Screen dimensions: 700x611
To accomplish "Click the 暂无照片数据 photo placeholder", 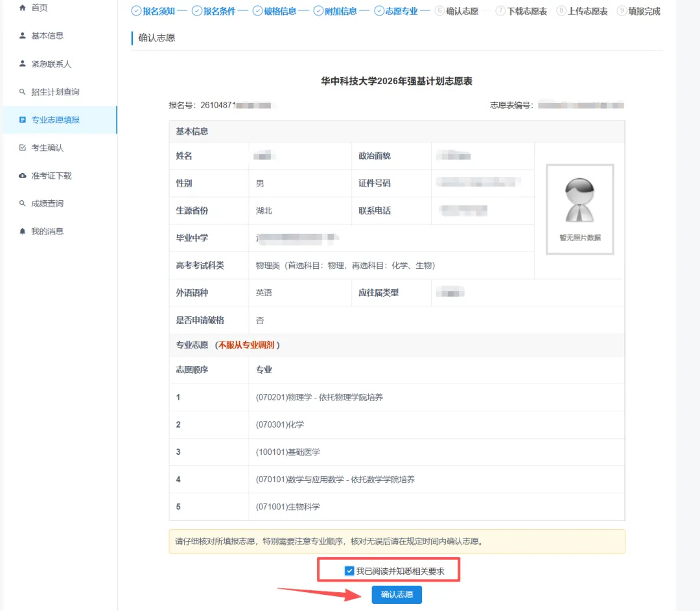I will pos(579,209).
